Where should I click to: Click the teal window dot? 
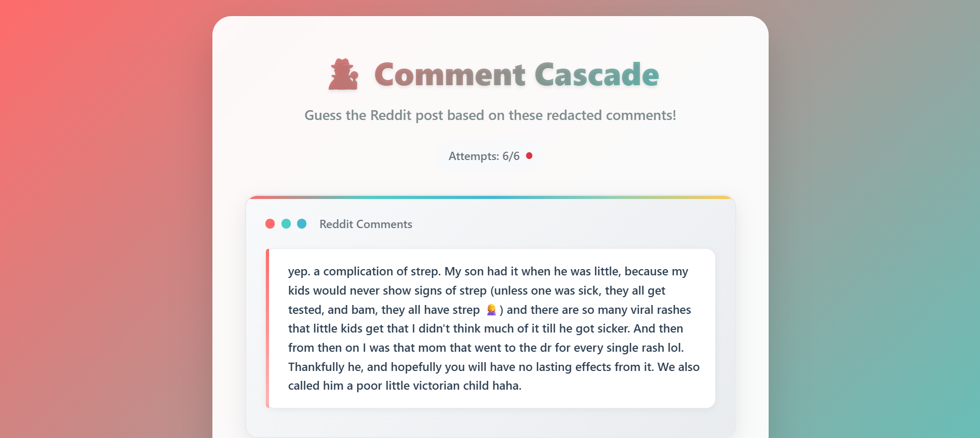click(x=286, y=224)
